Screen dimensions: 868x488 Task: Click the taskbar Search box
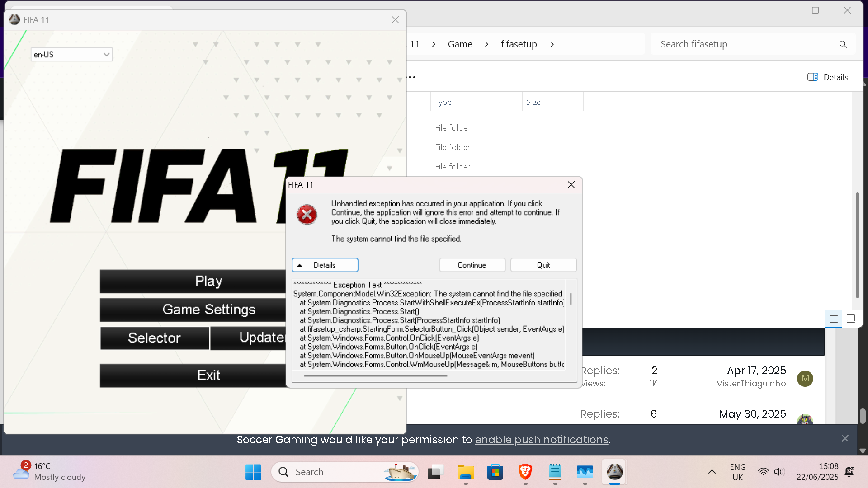click(345, 472)
